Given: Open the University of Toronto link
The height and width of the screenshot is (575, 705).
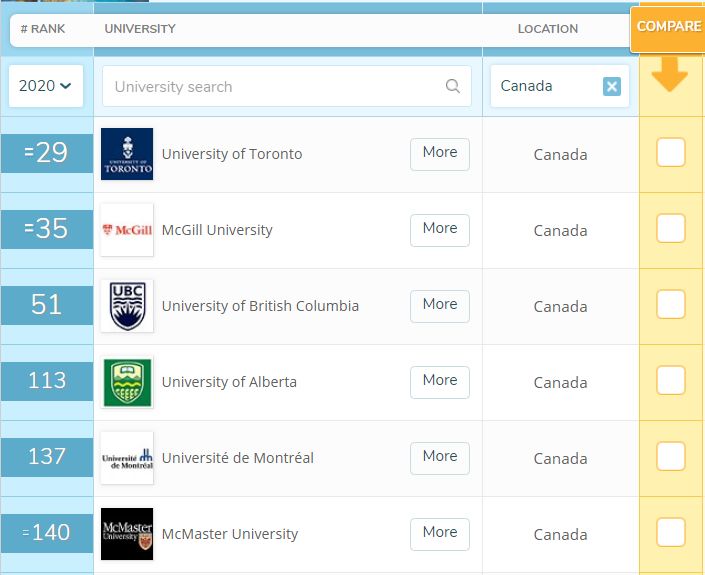Looking at the screenshot, I should (x=231, y=154).
